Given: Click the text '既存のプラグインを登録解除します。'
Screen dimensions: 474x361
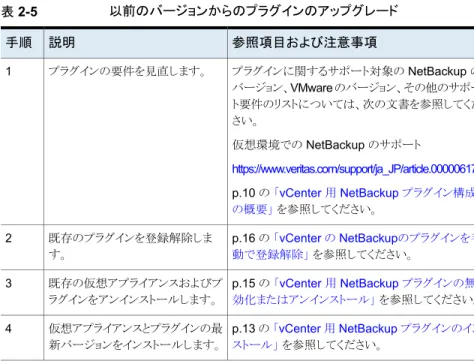Looking at the screenshot, I should (131, 246).
